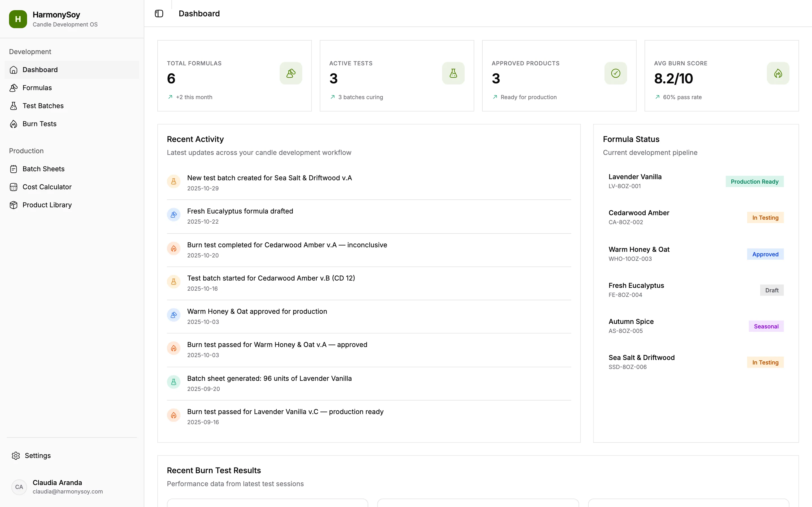
Task: Click the Recent Activity heading
Action: click(x=195, y=139)
